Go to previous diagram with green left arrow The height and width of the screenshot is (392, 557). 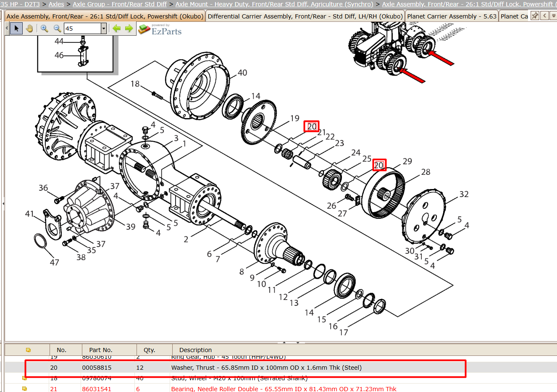(x=116, y=29)
